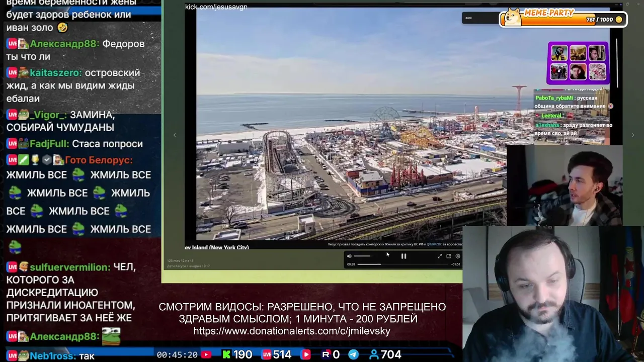Click the Telegram icon in bottom bar
Viewport: 644px width, 362px height.
(x=354, y=354)
